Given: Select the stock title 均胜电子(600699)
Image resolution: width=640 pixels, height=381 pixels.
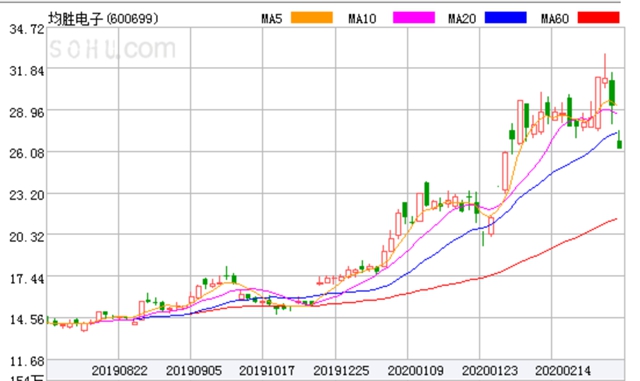Looking at the screenshot, I should click(103, 18).
